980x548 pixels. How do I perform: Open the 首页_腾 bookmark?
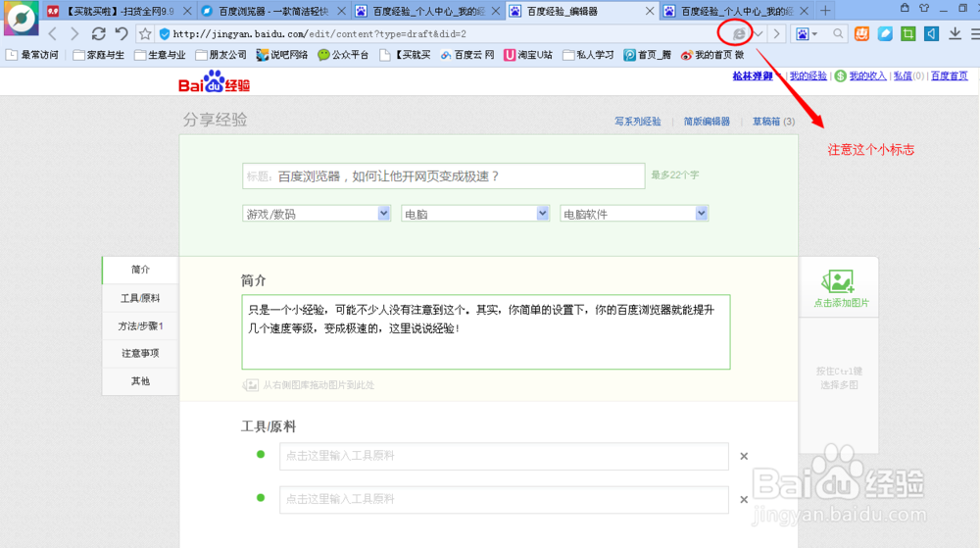click(647, 55)
